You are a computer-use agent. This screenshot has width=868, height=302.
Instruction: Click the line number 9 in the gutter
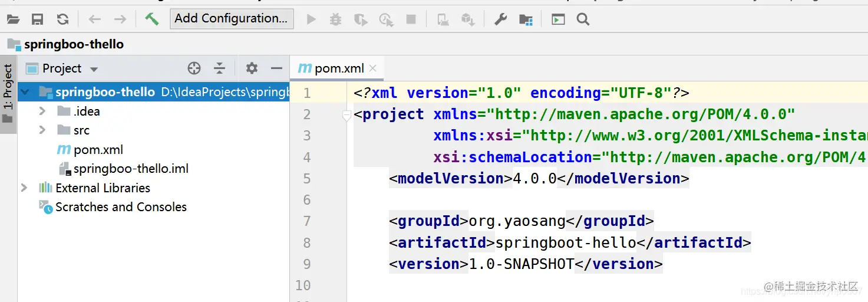pos(306,264)
